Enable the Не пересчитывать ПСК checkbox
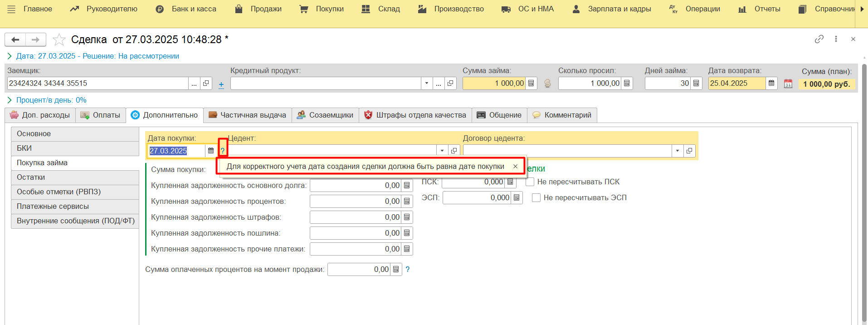The height and width of the screenshot is (325, 868). coord(530,182)
